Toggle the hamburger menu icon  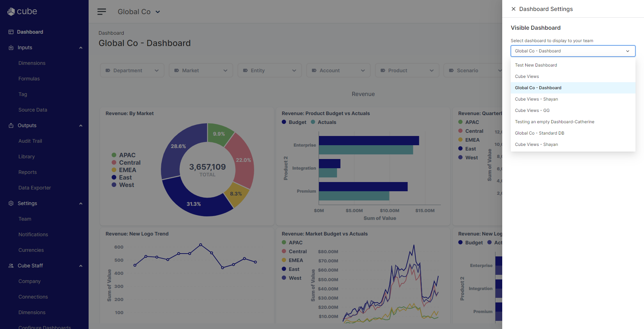(x=102, y=12)
